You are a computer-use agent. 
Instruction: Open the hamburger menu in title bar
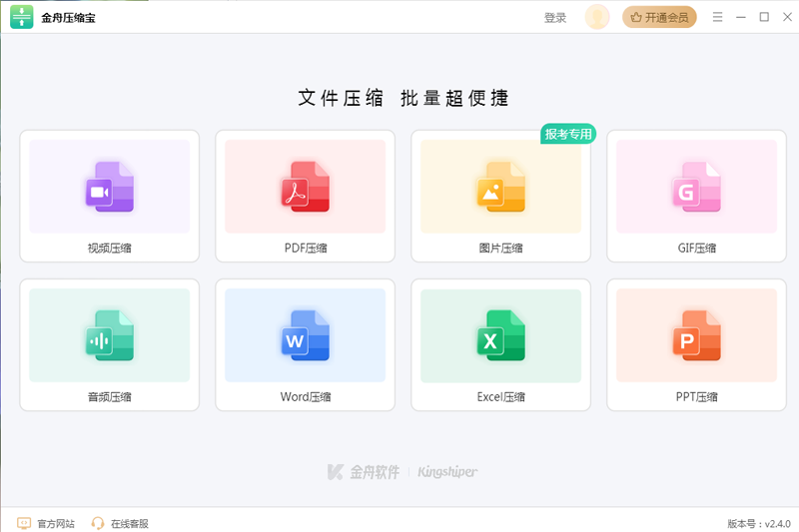point(718,17)
